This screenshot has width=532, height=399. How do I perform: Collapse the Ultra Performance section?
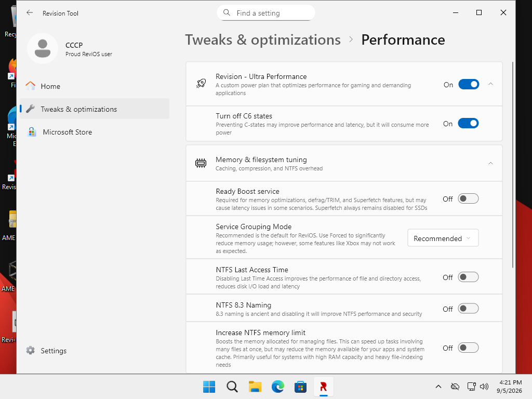[x=490, y=84]
